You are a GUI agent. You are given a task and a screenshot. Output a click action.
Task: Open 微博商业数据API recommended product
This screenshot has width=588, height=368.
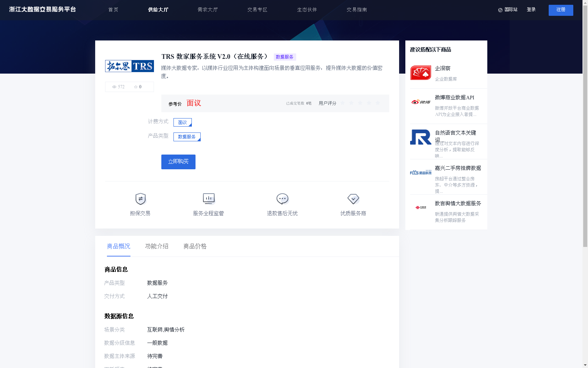[455, 98]
